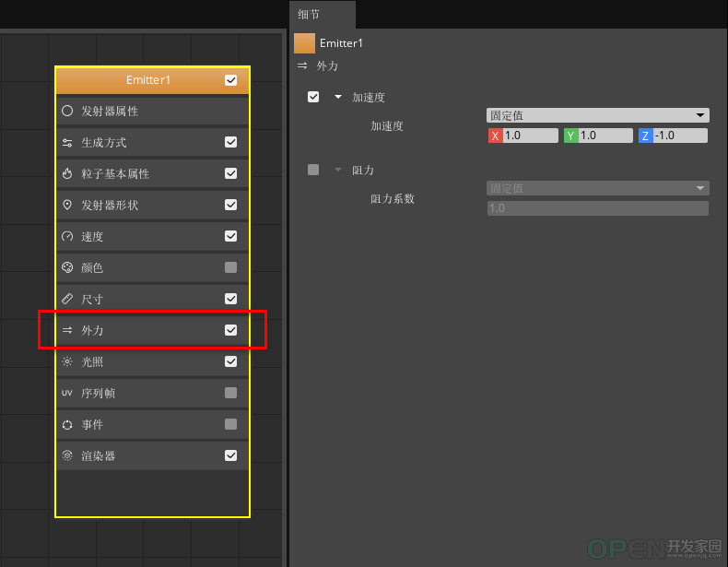The image size is (728, 567).
Task: Uncheck the 生成方式 module checkbox
Action: 230,142
